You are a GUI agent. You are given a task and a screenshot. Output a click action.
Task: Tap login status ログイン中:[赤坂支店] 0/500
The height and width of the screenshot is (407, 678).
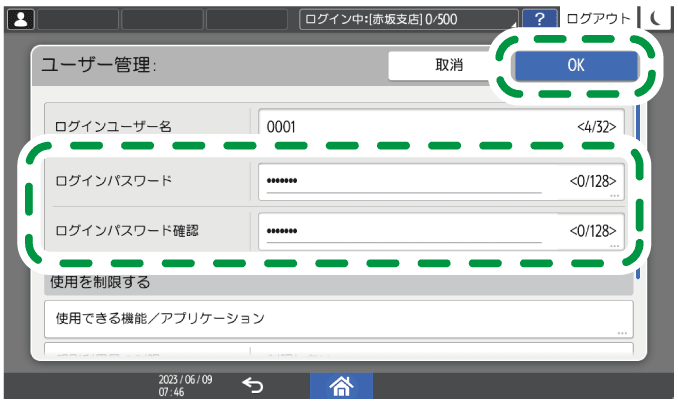(x=409, y=19)
